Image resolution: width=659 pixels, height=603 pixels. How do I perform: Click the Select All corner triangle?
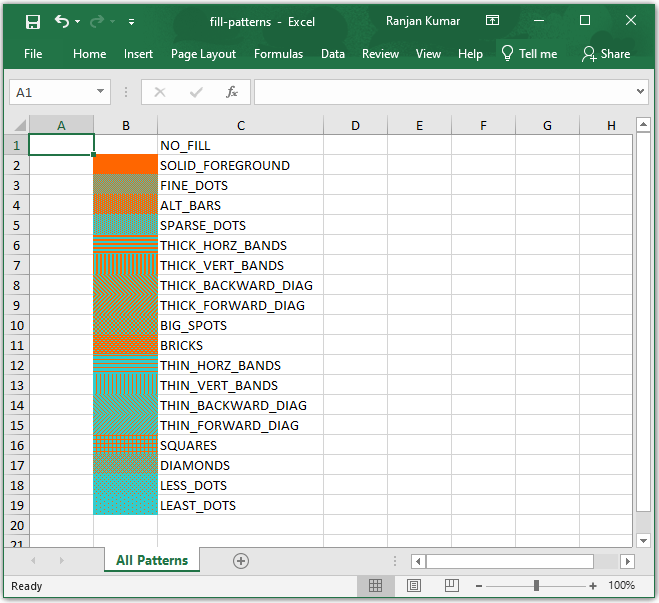(20, 125)
